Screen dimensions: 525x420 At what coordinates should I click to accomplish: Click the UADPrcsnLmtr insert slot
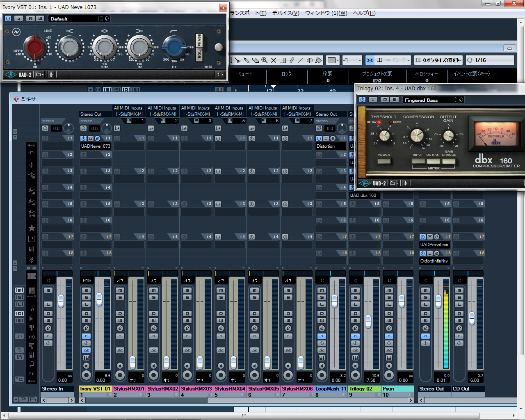(x=434, y=244)
